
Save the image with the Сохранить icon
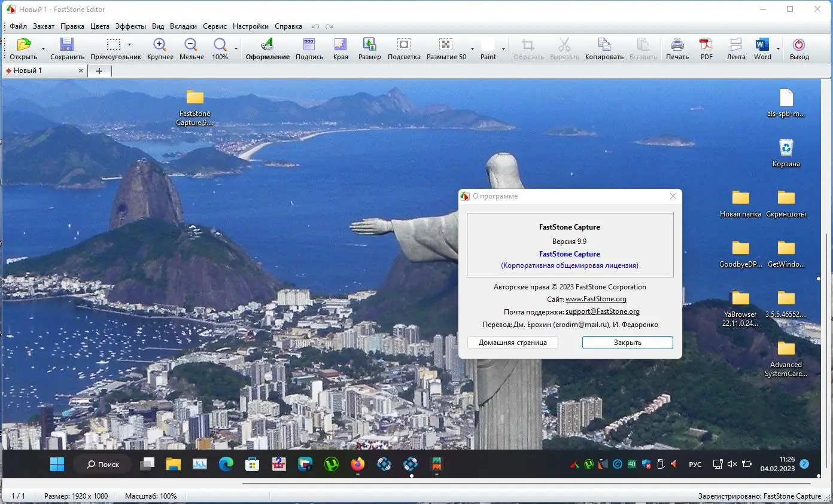tap(67, 45)
